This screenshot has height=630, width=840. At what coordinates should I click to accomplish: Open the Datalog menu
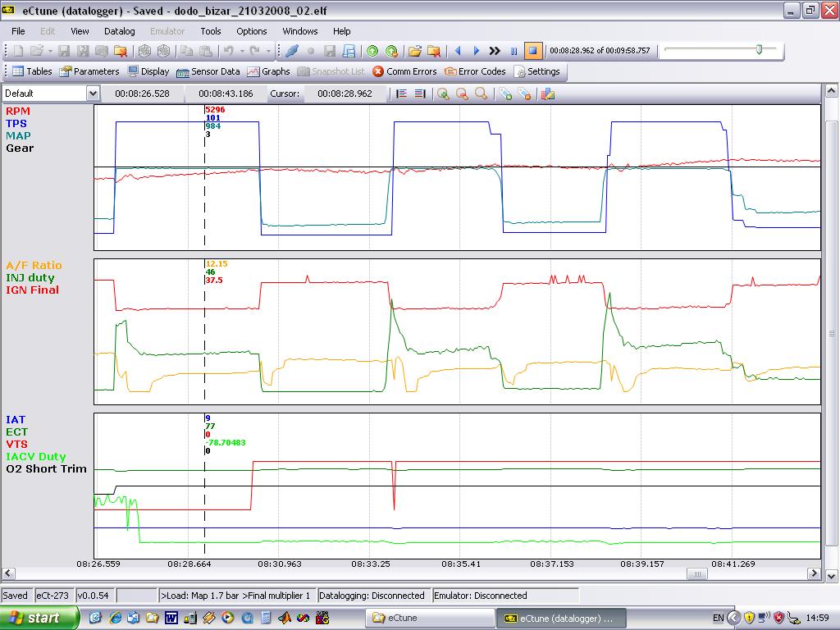(120, 31)
